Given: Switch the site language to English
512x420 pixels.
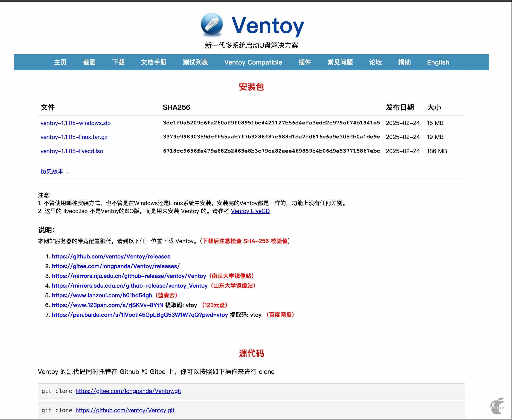Looking at the screenshot, I should click(x=438, y=62).
